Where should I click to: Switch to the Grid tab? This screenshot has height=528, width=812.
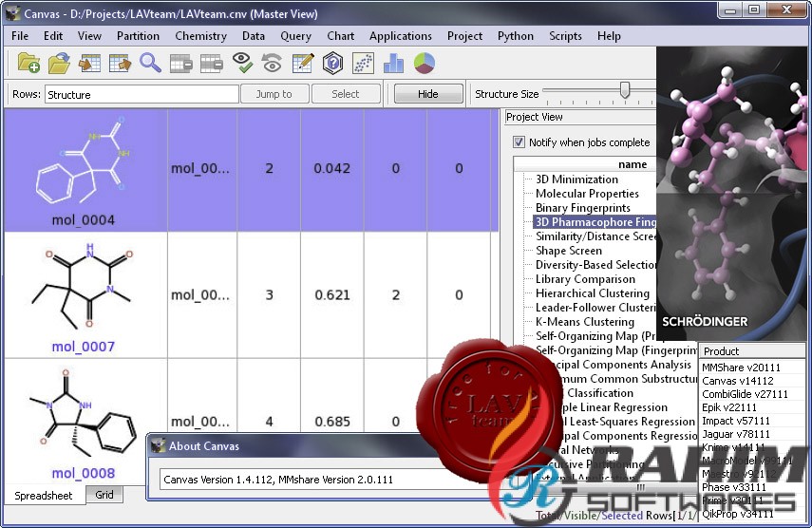click(x=104, y=495)
